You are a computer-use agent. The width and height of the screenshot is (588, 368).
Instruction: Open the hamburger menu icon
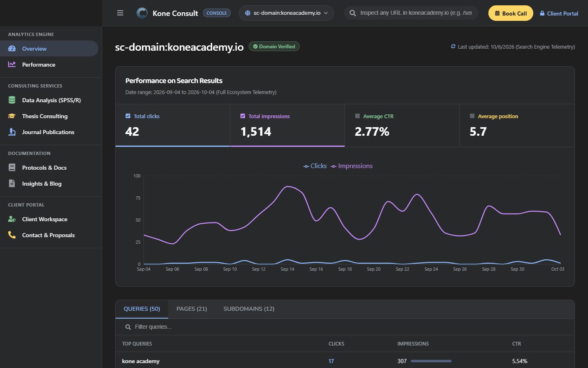pos(120,13)
